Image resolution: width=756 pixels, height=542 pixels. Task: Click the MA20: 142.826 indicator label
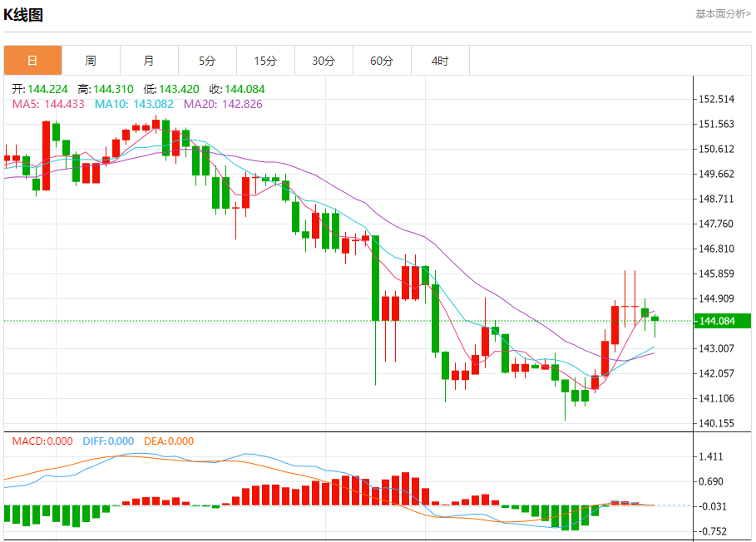pyautogui.click(x=223, y=104)
